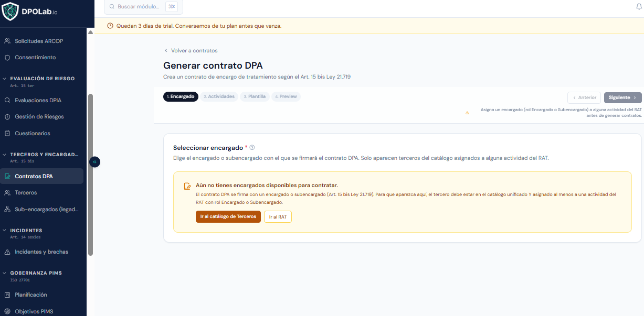Click the Incidentes y brechas warning icon
Screen dimensions: 644x316
tap(7, 252)
